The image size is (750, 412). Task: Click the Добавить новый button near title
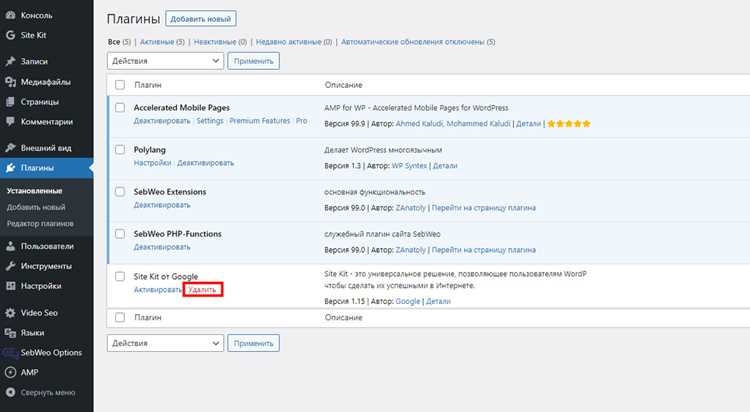click(201, 19)
